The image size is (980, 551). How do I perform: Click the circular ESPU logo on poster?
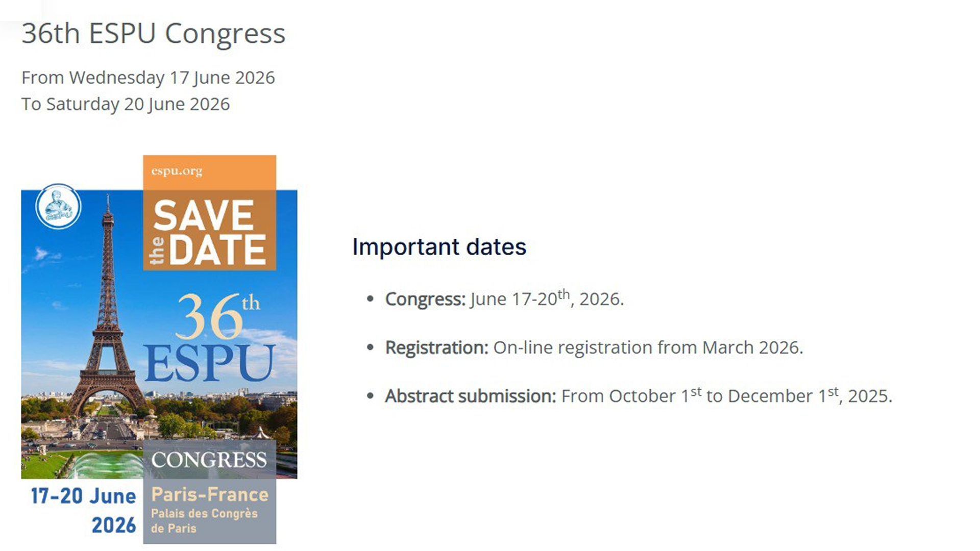(x=58, y=207)
